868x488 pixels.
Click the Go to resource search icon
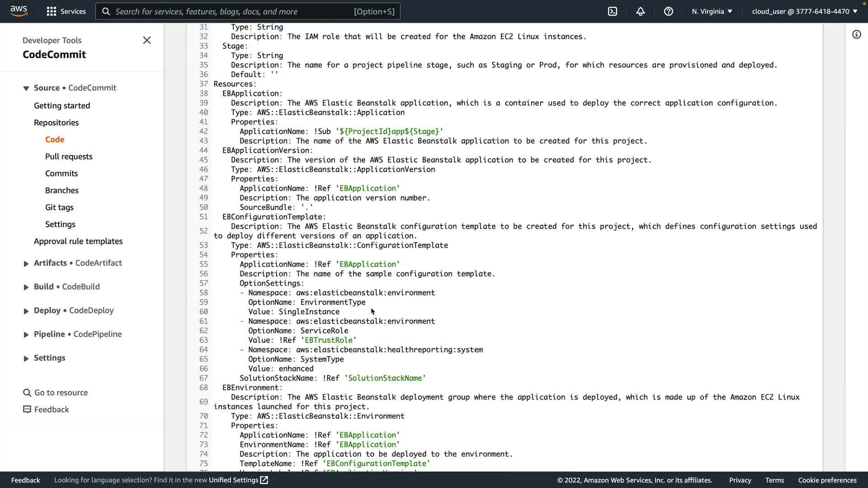27,393
